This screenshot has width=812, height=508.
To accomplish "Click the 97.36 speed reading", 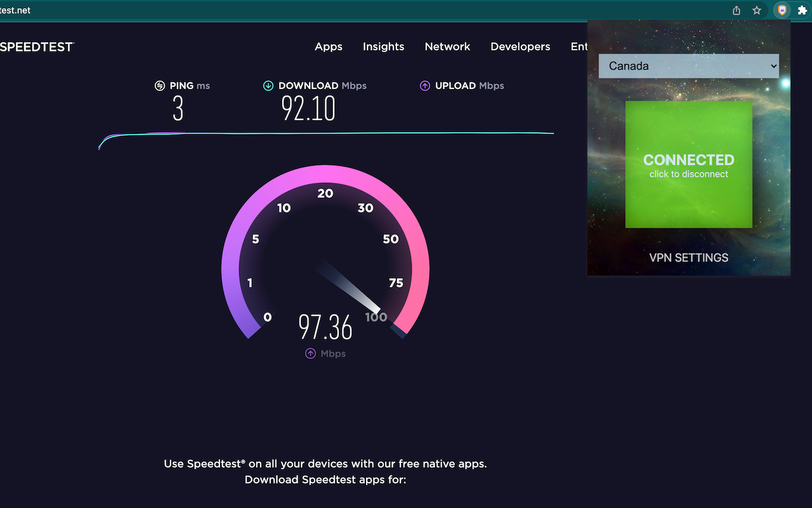I will (x=325, y=327).
